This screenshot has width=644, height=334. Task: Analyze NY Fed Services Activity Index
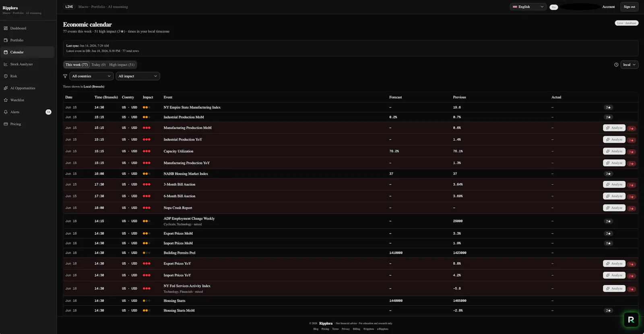(x=614, y=289)
